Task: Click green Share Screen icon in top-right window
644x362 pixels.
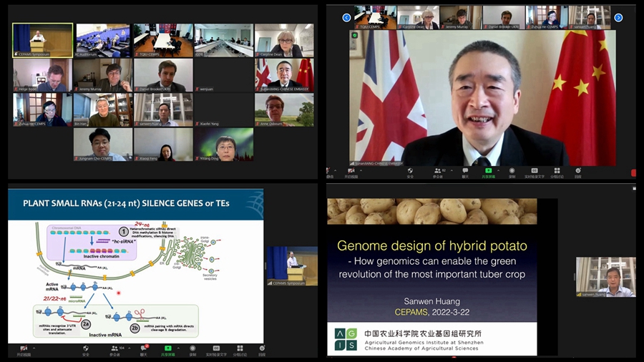Action: [x=488, y=172]
